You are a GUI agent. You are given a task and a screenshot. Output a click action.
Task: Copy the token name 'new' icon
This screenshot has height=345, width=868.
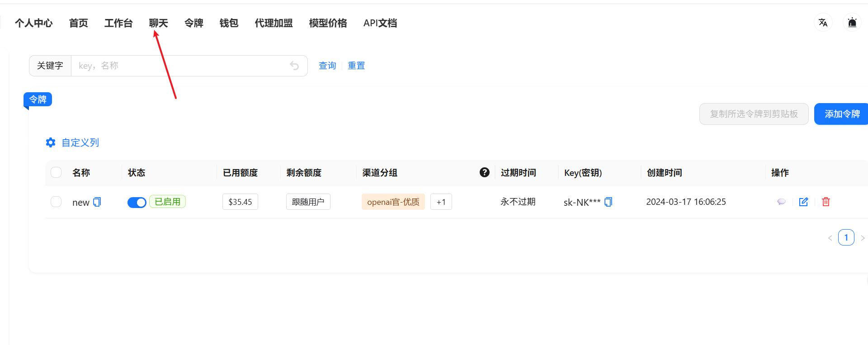pos(97,202)
